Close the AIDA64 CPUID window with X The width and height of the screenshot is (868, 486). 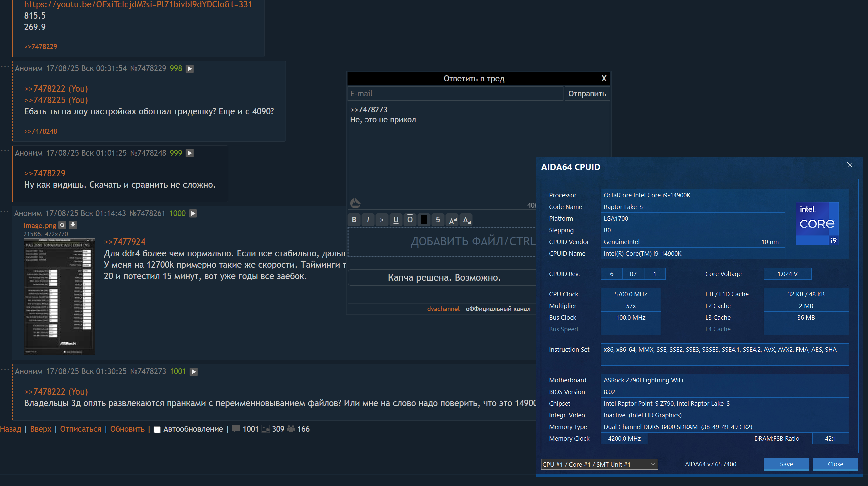click(x=849, y=165)
